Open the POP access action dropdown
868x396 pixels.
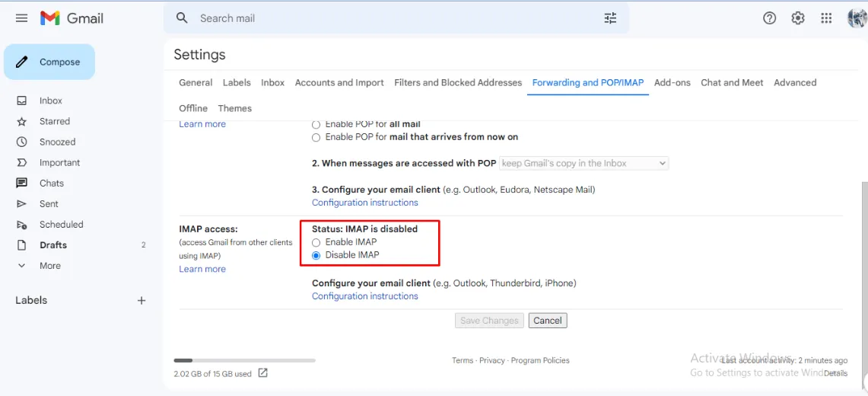(x=583, y=163)
